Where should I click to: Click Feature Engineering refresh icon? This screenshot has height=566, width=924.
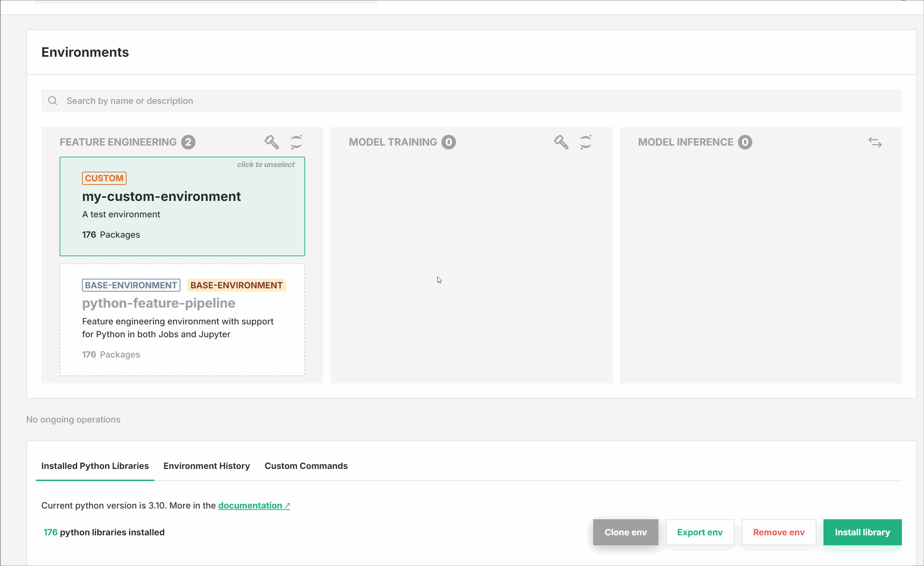click(296, 142)
